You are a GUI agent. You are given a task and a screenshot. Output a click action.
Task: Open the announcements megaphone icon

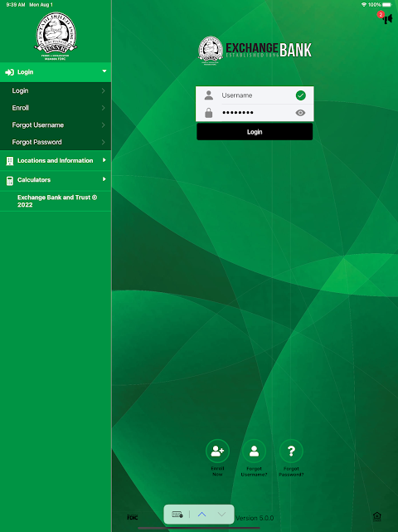pos(387,18)
